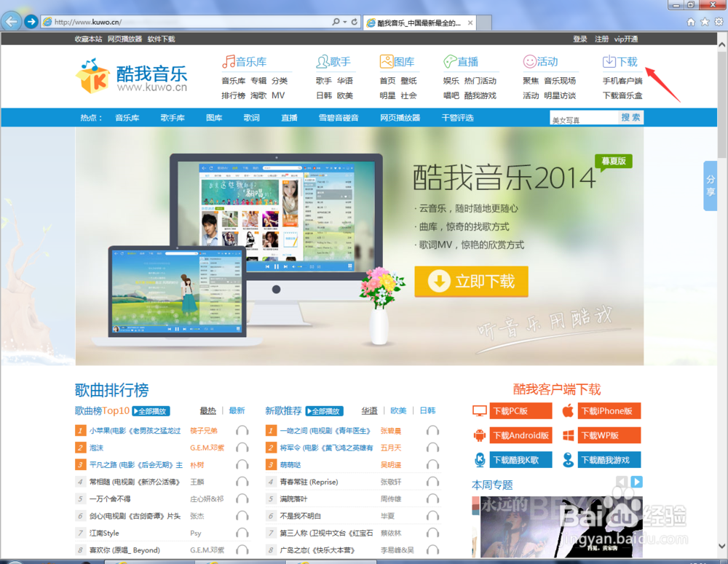Viewport: 728px width, 564px height.
Task: Open 雪碧音碰音 in the blue navigation bar
Action: pyautogui.click(x=339, y=118)
